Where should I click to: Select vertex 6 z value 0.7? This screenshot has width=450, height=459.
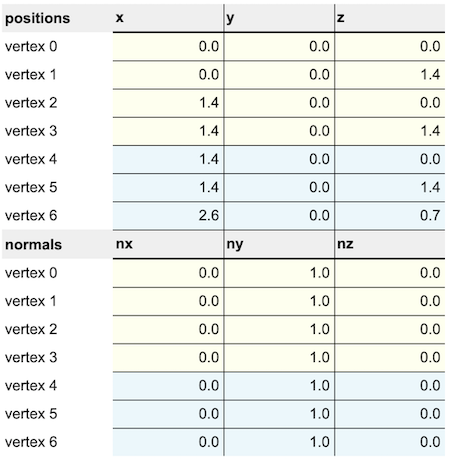click(x=390, y=216)
